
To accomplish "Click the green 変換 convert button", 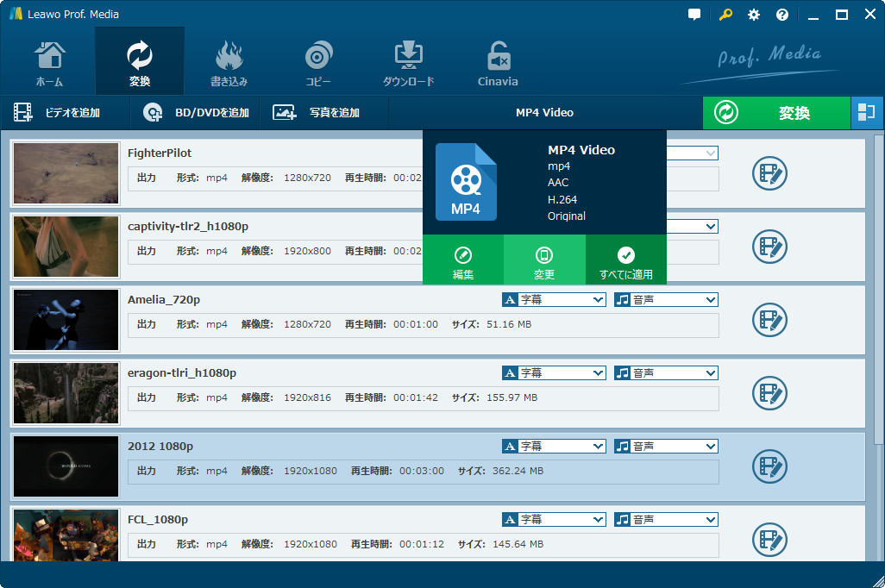I will (776, 113).
